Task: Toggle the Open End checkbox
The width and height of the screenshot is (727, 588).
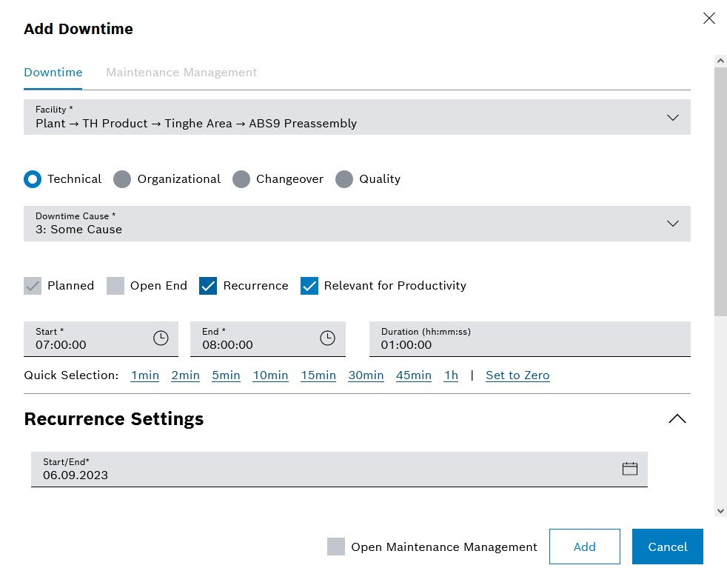Action: coord(115,286)
